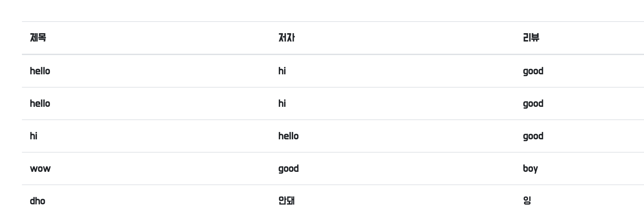This screenshot has height=207, width=644.
Task: Select the 'hello' author cell in third row
Action: [288, 136]
